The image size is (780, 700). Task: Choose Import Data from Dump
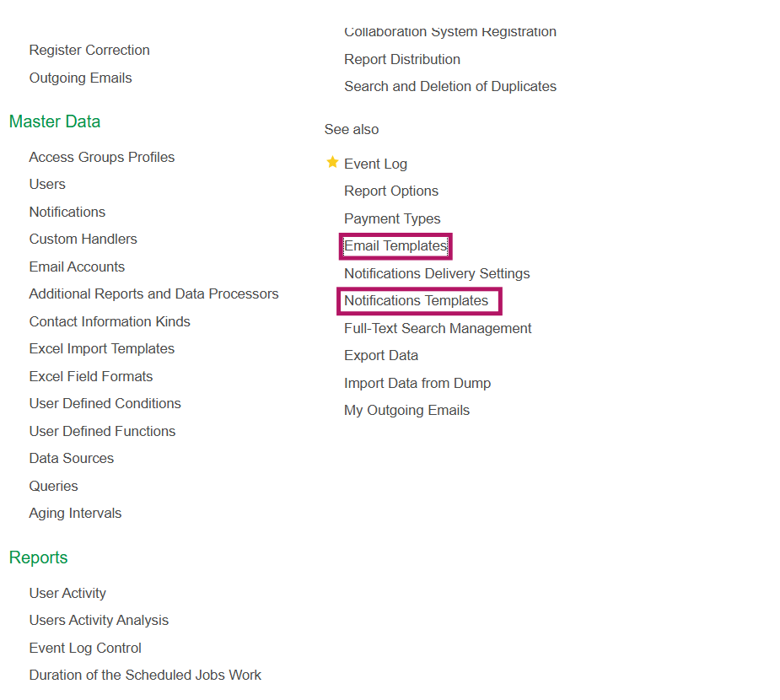(x=417, y=383)
